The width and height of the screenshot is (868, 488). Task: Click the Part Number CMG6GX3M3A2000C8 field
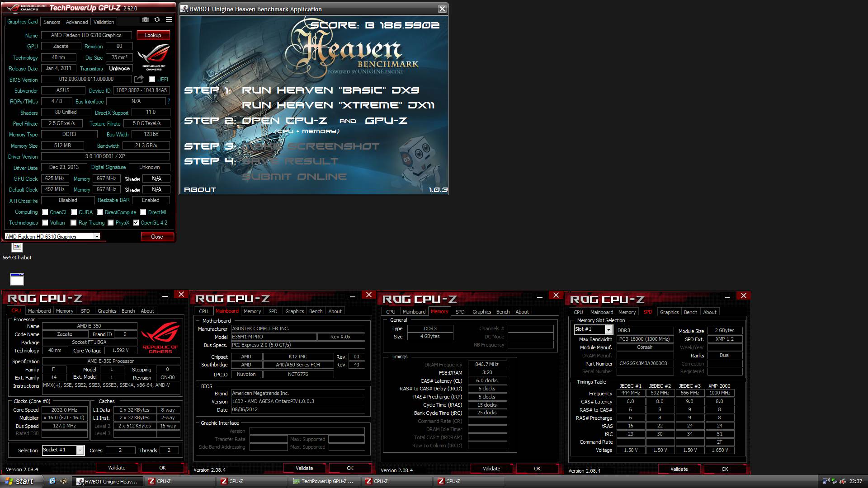click(645, 363)
